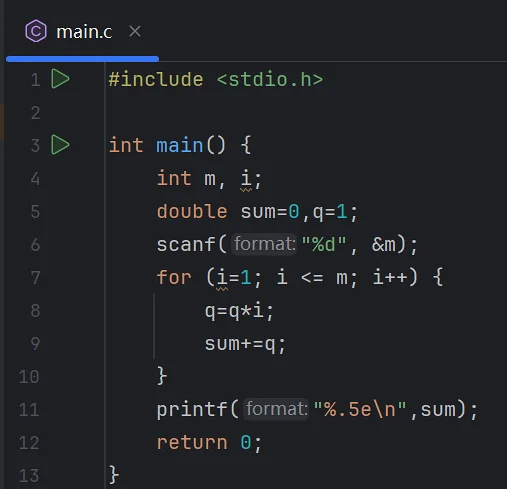Click the "%.5e\n" format string

pyautogui.click(x=360, y=409)
